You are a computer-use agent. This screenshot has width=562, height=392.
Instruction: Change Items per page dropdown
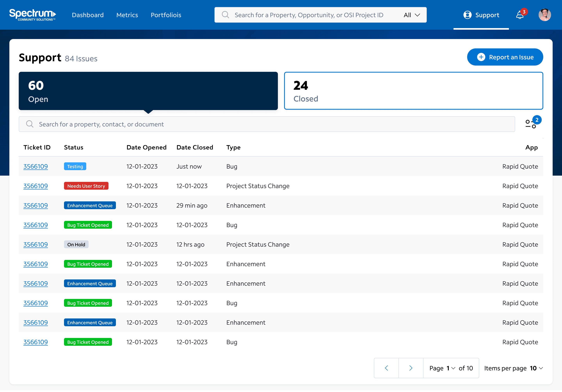pos(536,368)
